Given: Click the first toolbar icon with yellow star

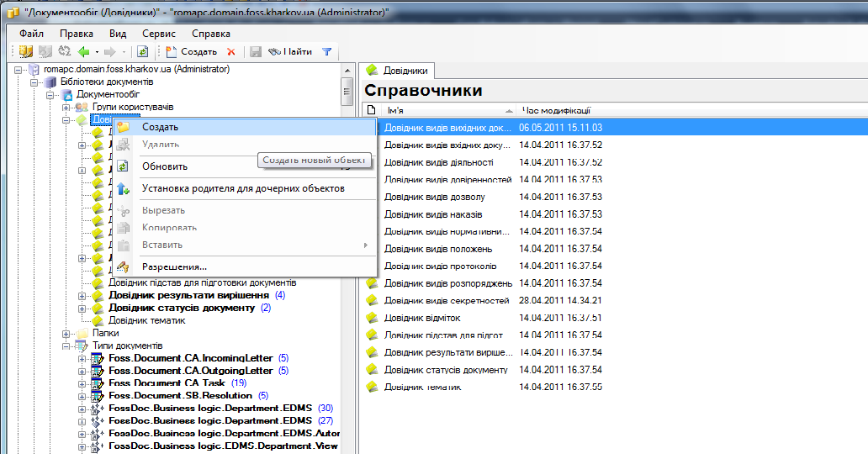Looking at the screenshot, I should [26, 52].
